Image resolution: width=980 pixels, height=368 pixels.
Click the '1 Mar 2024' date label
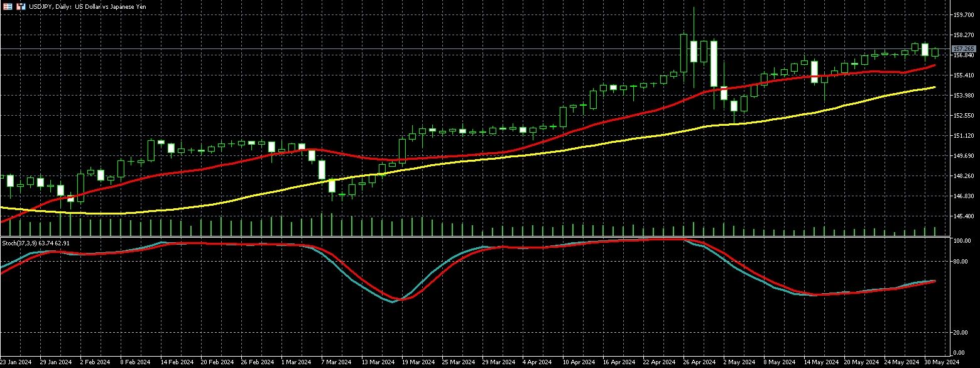(297, 362)
